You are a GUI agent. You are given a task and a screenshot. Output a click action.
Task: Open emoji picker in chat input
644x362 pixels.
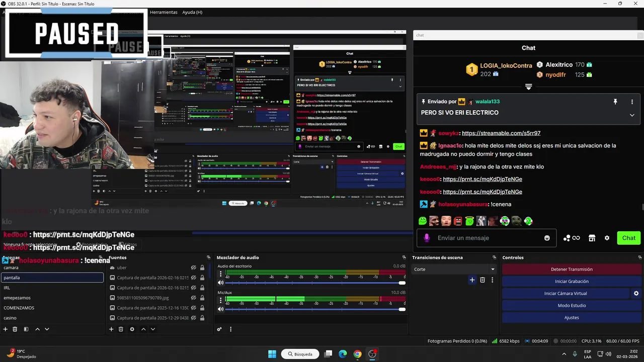click(547, 238)
